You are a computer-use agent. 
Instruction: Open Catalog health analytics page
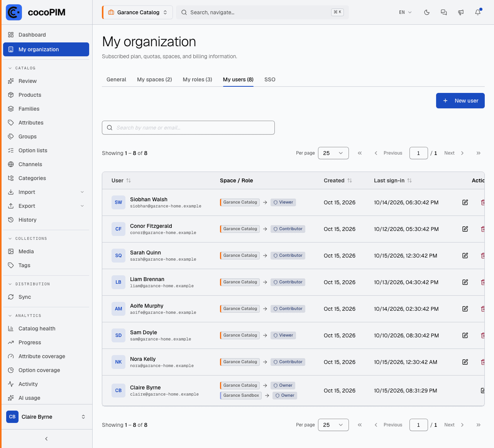[46, 328]
